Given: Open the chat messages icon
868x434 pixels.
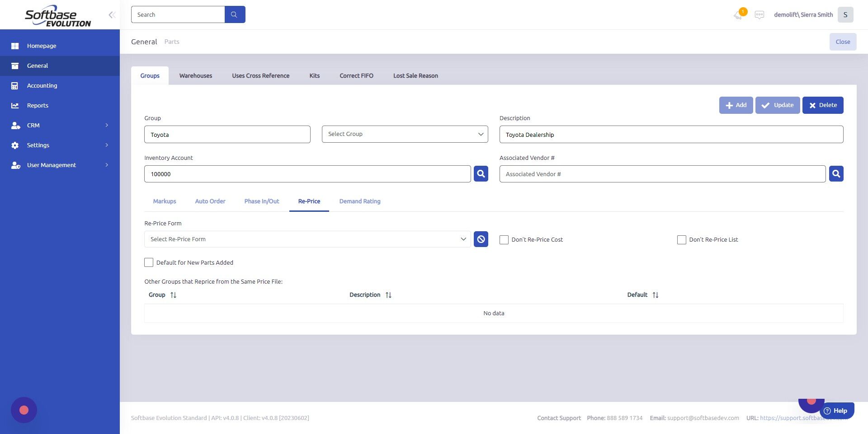Looking at the screenshot, I should click(759, 15).
